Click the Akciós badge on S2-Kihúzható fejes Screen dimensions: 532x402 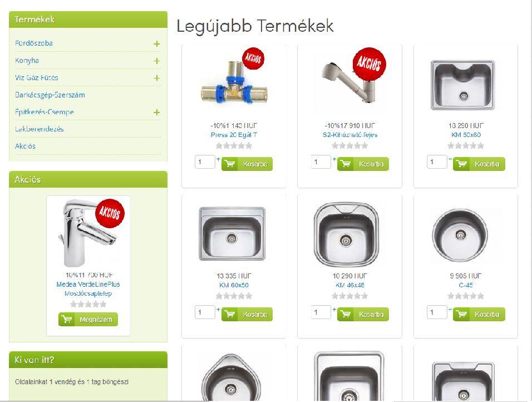click(x=369, y=63)
